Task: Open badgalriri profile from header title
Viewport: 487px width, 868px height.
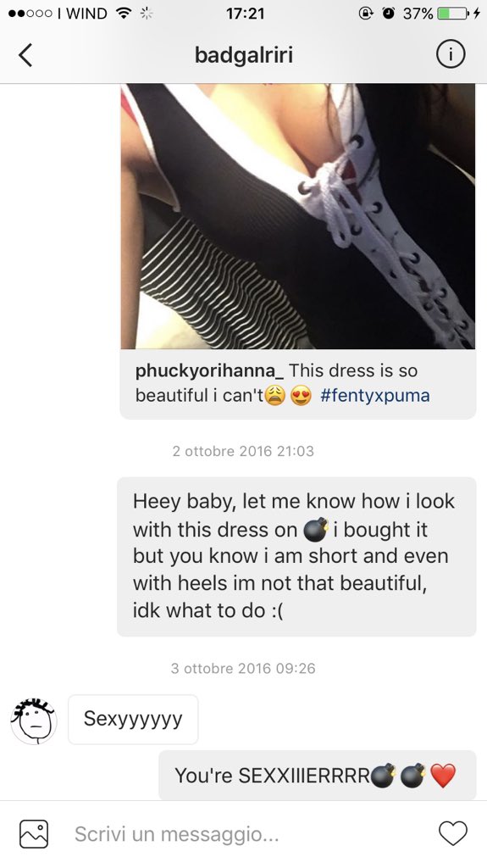Action: click(244, 55)
